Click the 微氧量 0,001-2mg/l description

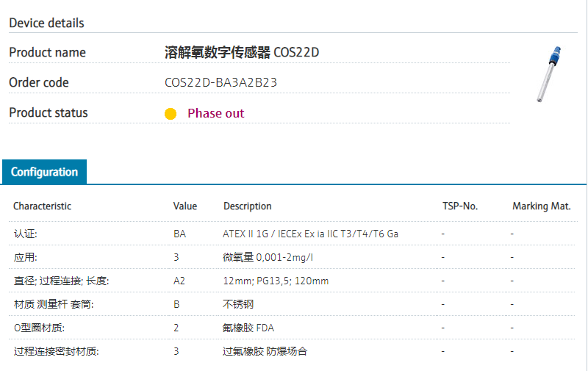coord(269,258)
